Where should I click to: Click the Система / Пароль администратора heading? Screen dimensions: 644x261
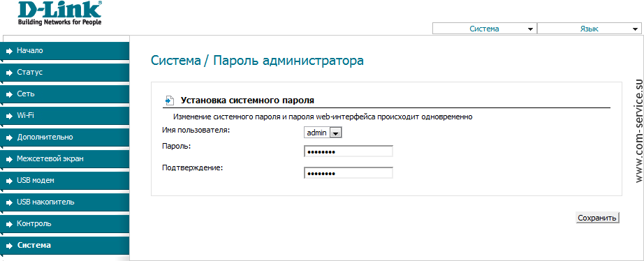[x=257, y=61]
